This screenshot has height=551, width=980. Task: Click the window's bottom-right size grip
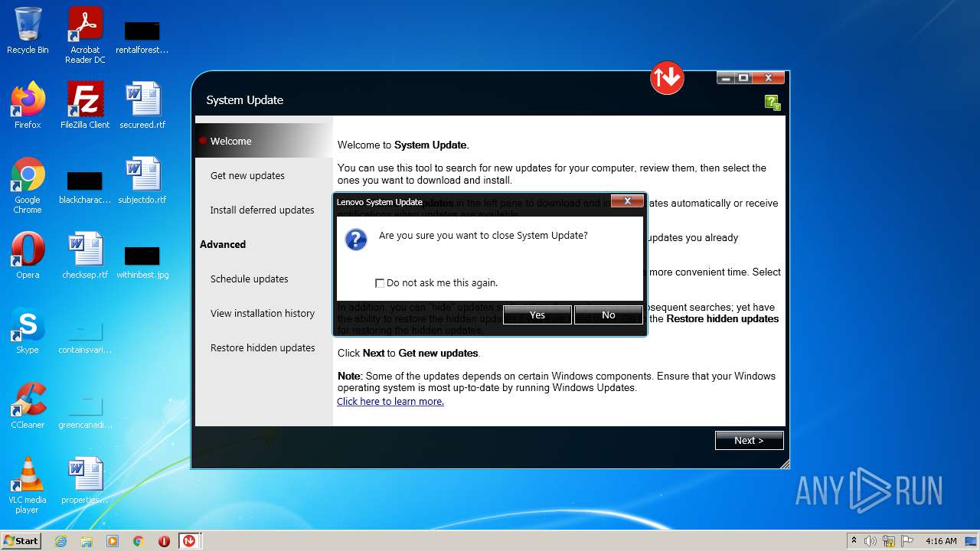(784, 464)
